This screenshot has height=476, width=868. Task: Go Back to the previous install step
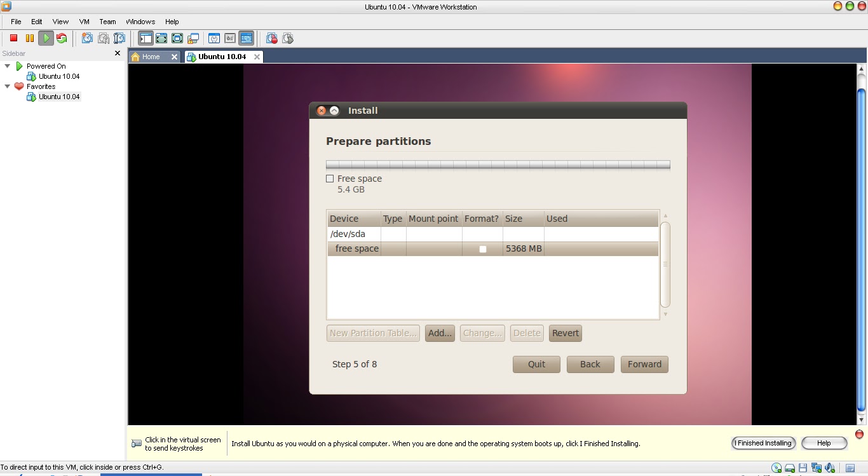pyautogui.click(x=590, y=364)
